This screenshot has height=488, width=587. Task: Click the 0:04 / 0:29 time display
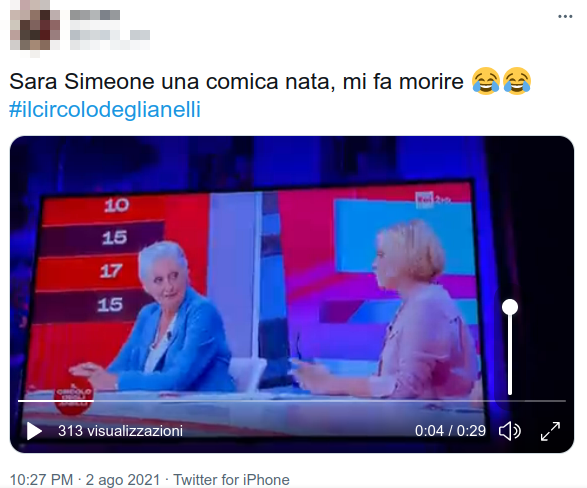point(450,431)
